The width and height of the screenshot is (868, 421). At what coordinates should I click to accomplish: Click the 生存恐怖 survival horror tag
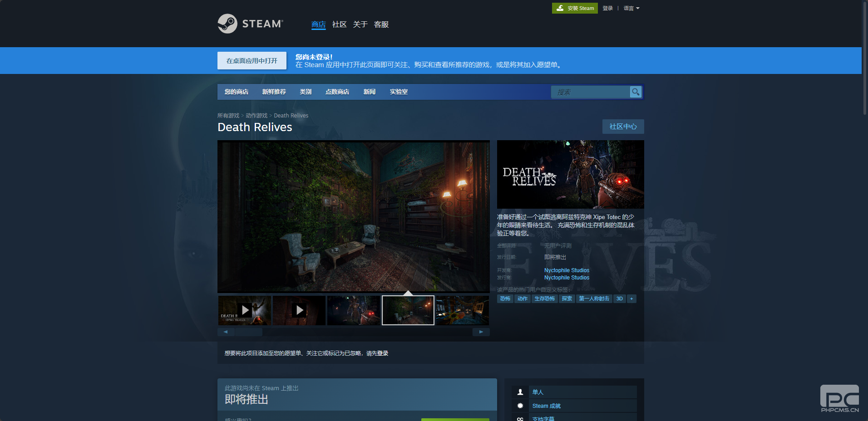click(545, 299)
